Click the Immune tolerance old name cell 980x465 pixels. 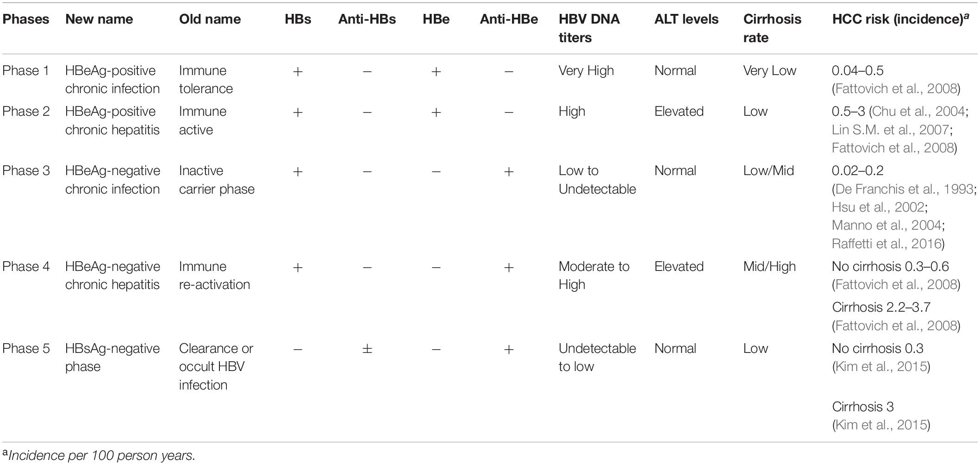(206, 80)
